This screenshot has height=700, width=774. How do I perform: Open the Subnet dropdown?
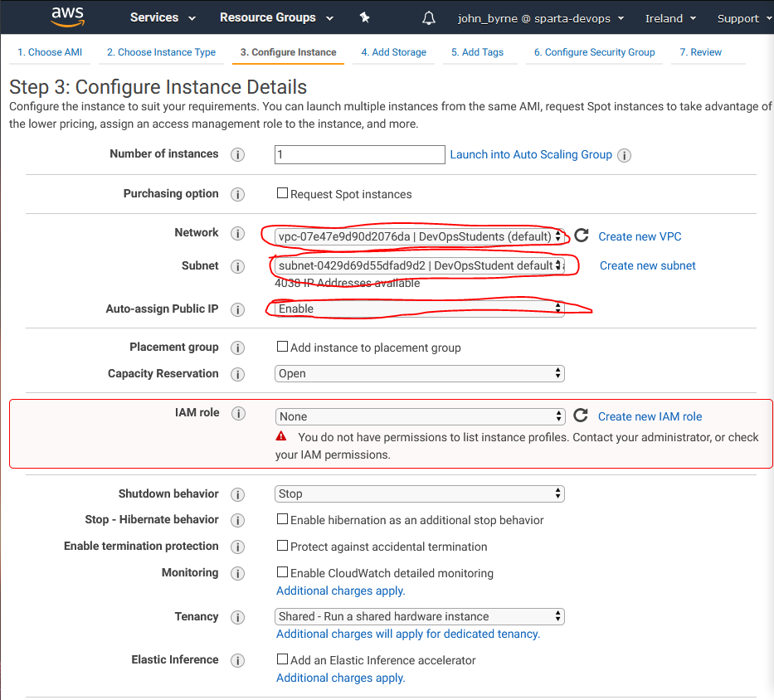coord(419,265)
